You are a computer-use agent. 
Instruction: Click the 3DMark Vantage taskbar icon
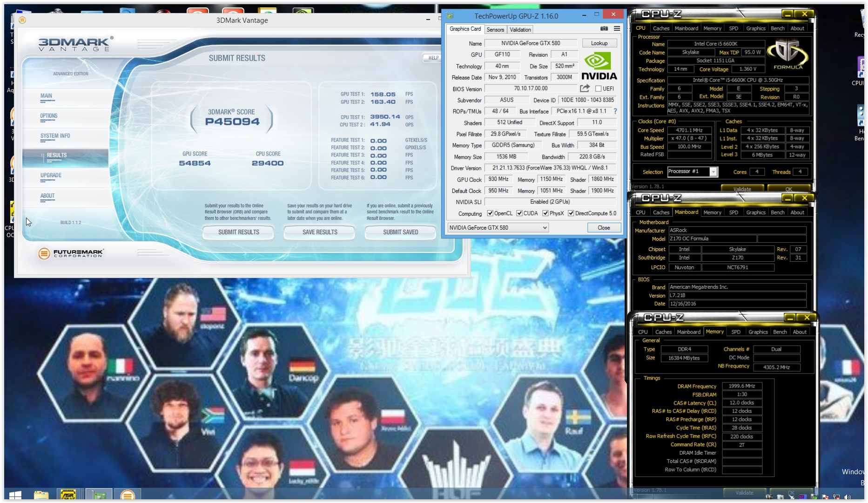(128, 495)
